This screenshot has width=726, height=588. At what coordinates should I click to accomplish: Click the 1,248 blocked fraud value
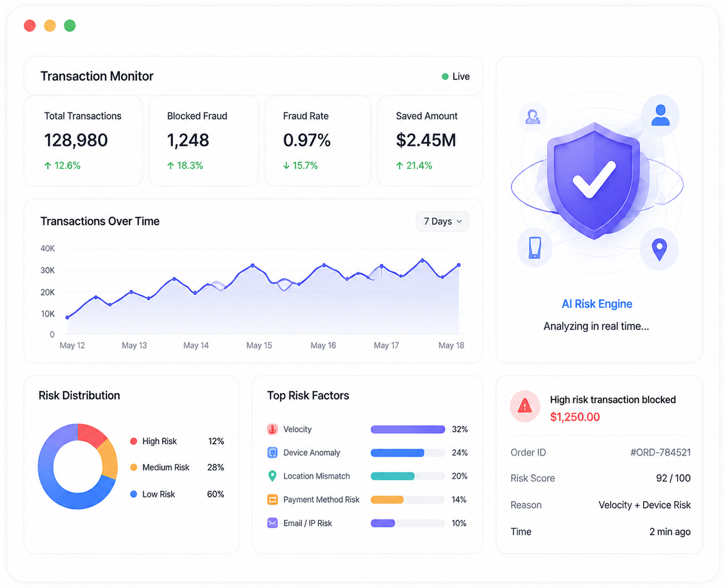pos(188,140)
